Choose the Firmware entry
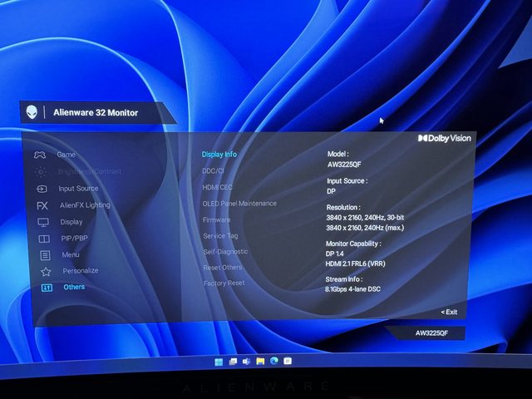The width and height of the screenshot is (532, 399). pyautogui.click(x=217, y=219)
